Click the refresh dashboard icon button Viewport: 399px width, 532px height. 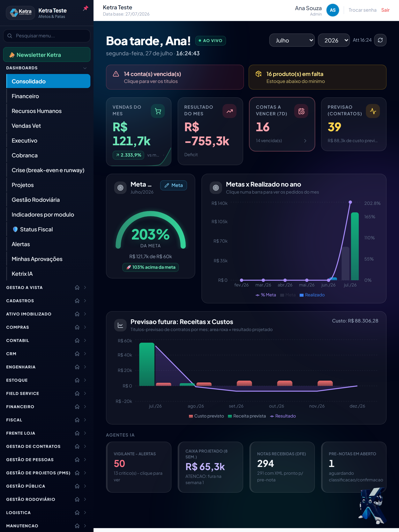[x=380, y=40]
